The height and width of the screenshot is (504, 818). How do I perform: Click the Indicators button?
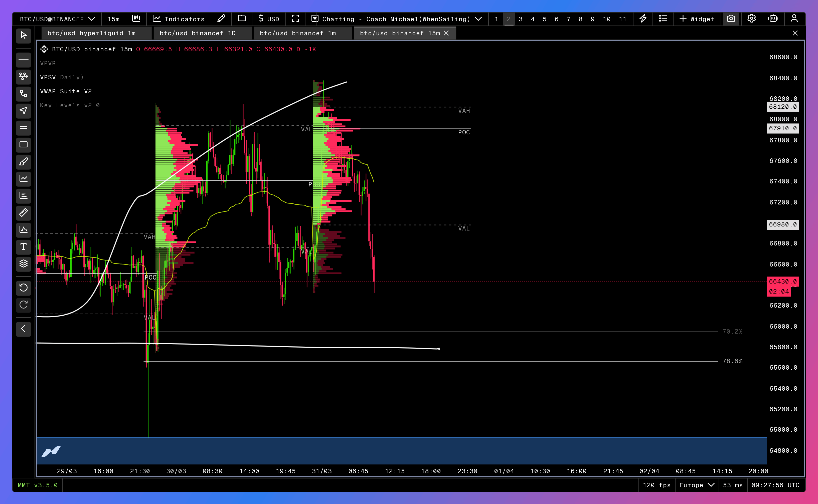coord(179,19)
